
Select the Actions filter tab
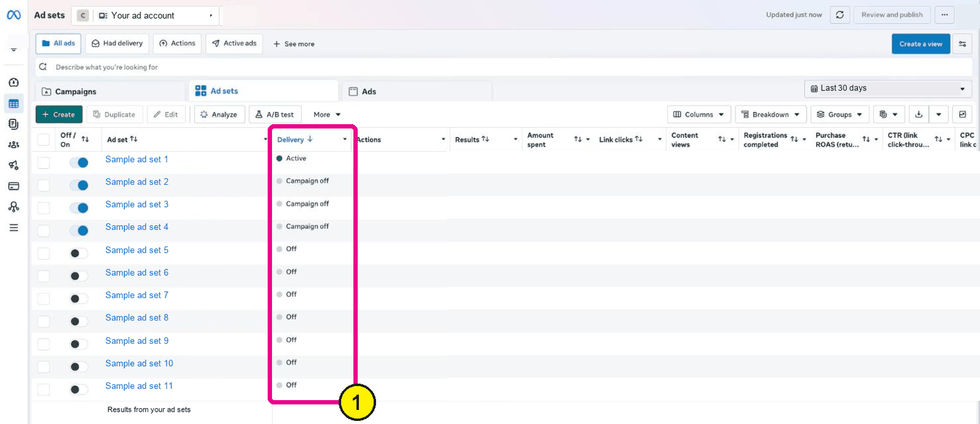coord(177,43)
